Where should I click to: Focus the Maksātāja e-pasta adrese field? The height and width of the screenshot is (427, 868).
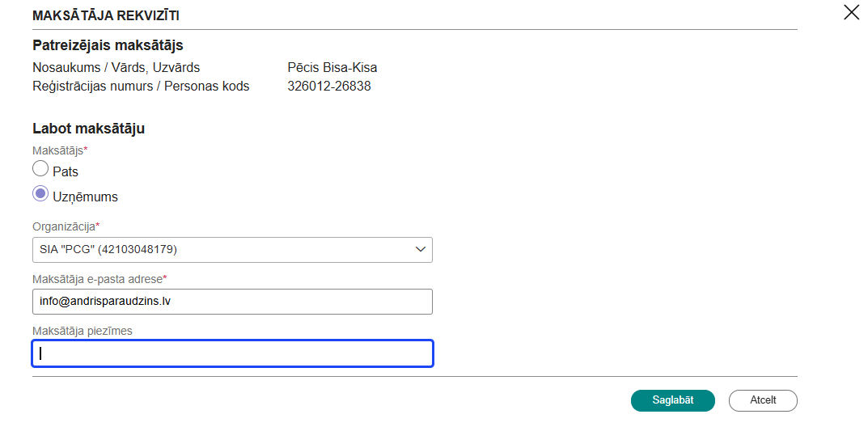[232, 302]
